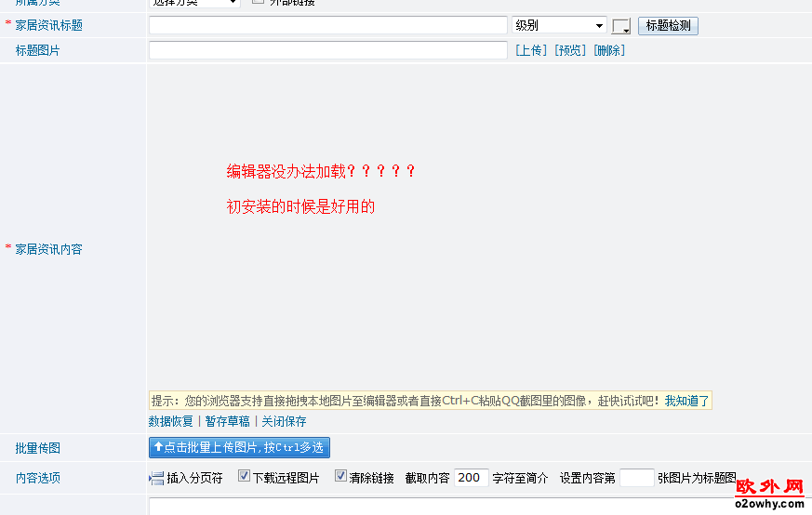
Task: Click 数据恢复 to restore data
Action: coord(171,421)
